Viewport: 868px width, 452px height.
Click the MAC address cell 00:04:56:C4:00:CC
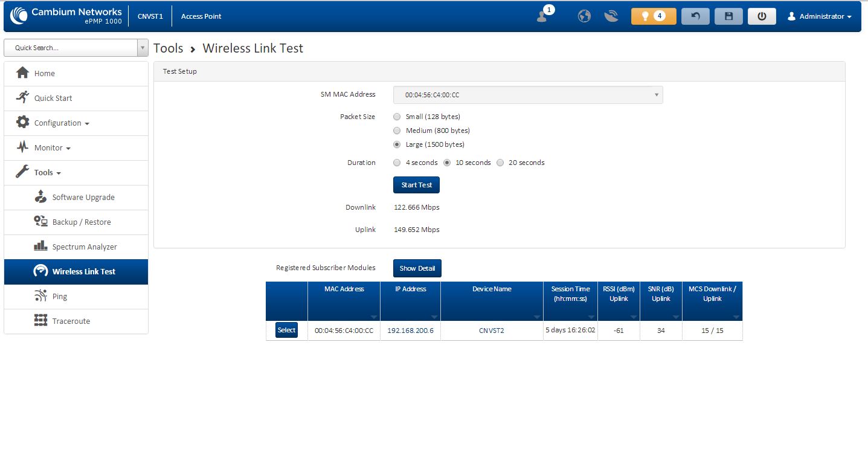click(344, 331)
